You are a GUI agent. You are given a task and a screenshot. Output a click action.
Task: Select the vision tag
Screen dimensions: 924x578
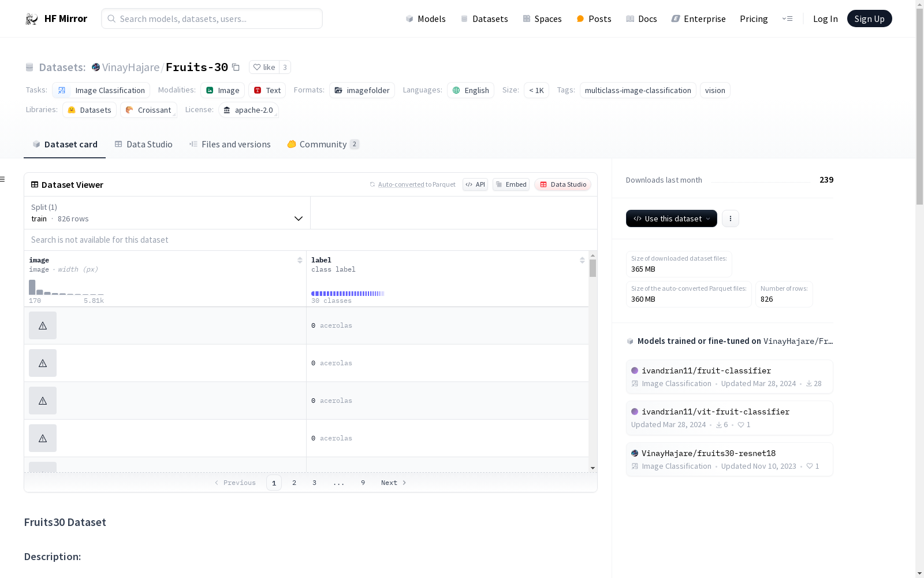pyautogui.click(x=715, y=90)
